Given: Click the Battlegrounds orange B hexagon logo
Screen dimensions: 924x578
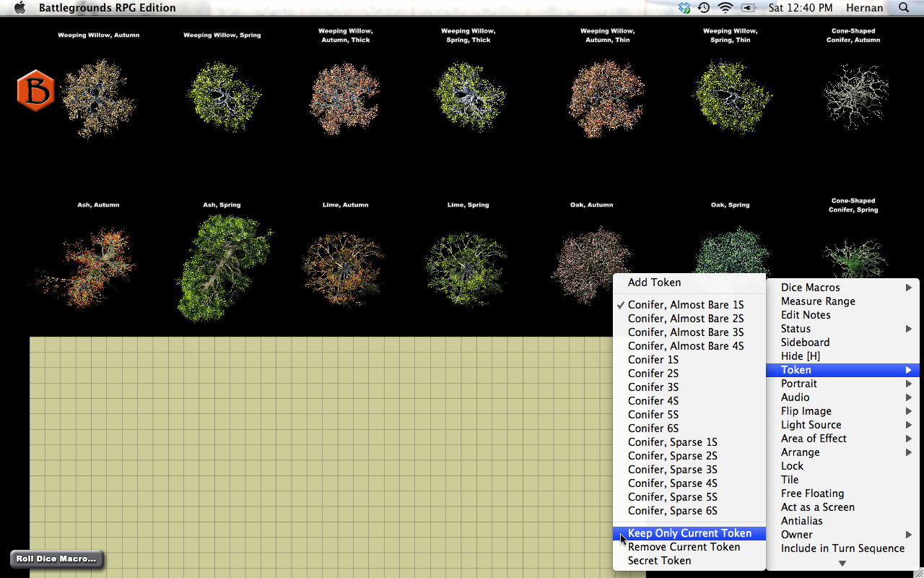Looking at the screenshot, I should pos(36,90).
